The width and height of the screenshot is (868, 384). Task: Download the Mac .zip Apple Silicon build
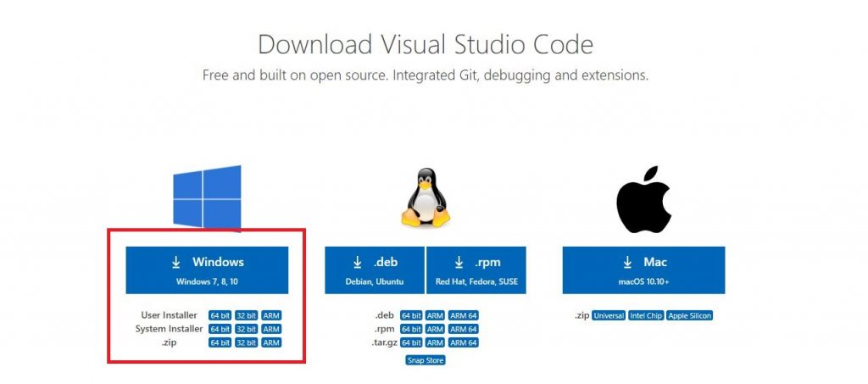coord(690,316)
